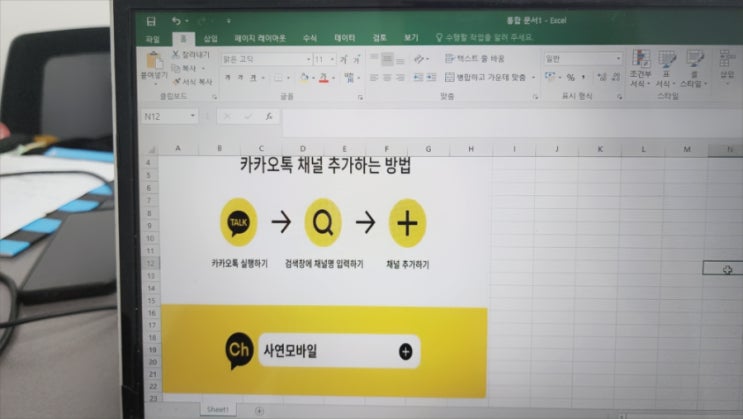This screenshot has height=419, width=743.
Task: Select the Sheet1 tab
Action: click(217, 409)
